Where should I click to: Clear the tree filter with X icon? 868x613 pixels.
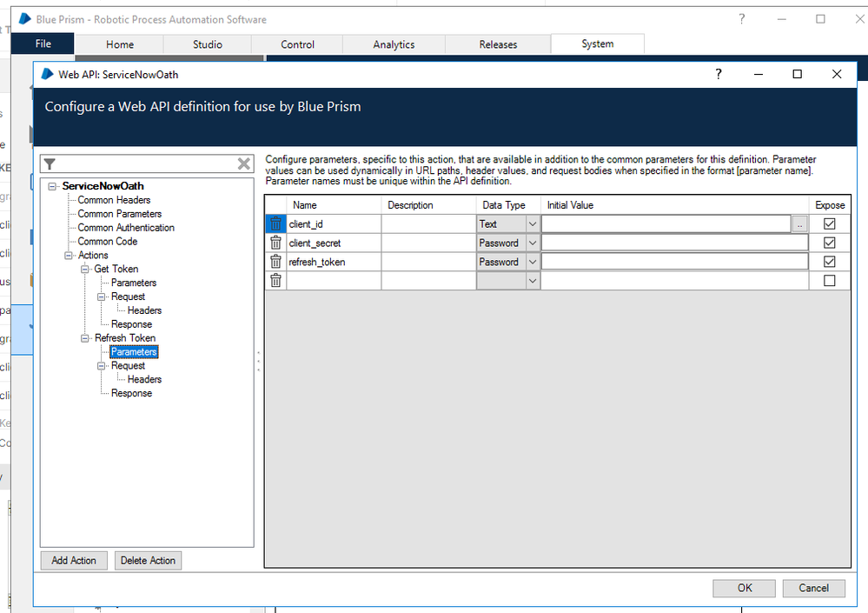pyautogui.click(x=244, y=164)
